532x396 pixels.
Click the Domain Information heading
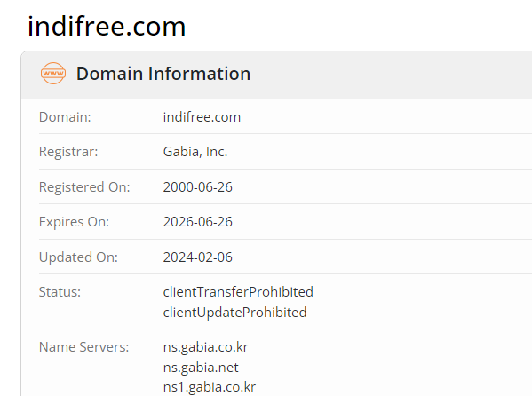[163, 74]
